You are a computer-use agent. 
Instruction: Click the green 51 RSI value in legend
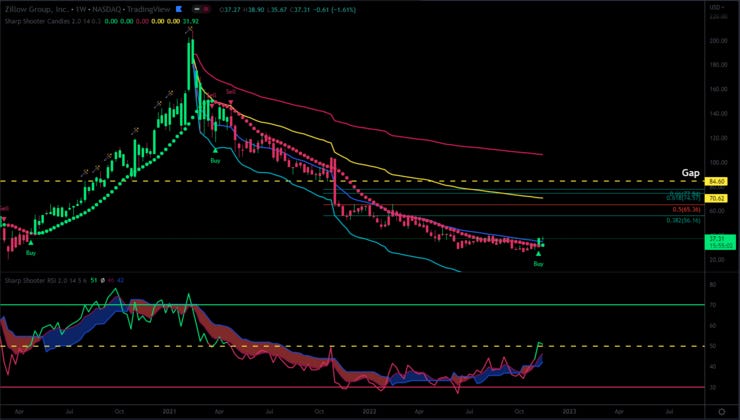(x=93, y=280)
